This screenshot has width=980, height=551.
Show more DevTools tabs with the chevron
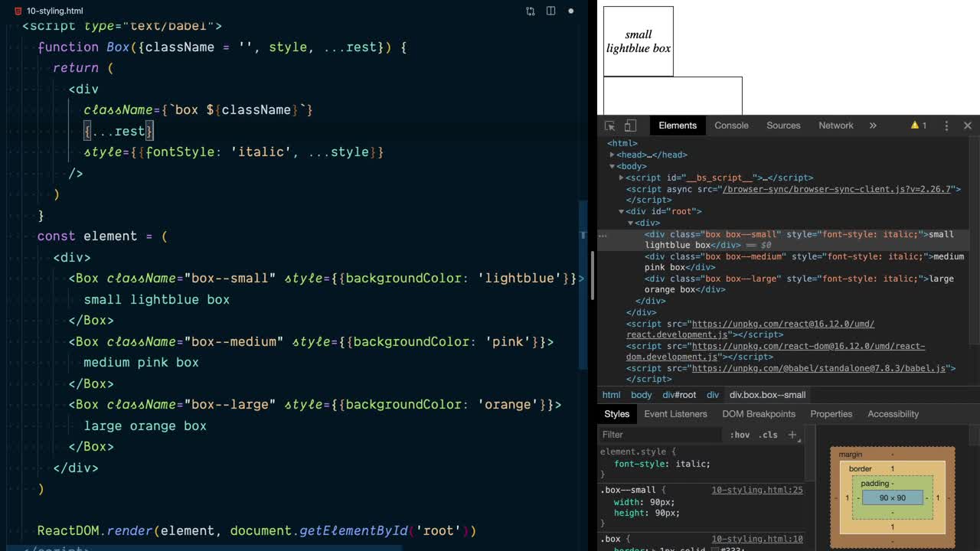tap(873, 126)
